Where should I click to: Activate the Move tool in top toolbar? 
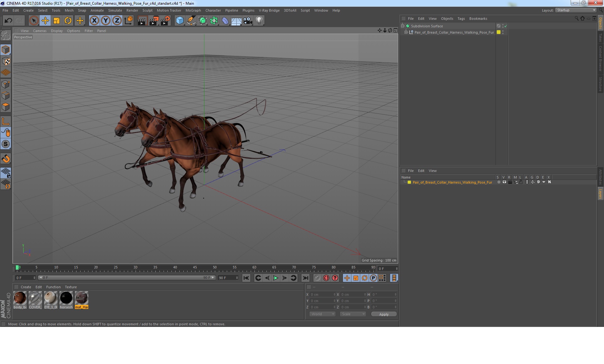click(45, 21)
